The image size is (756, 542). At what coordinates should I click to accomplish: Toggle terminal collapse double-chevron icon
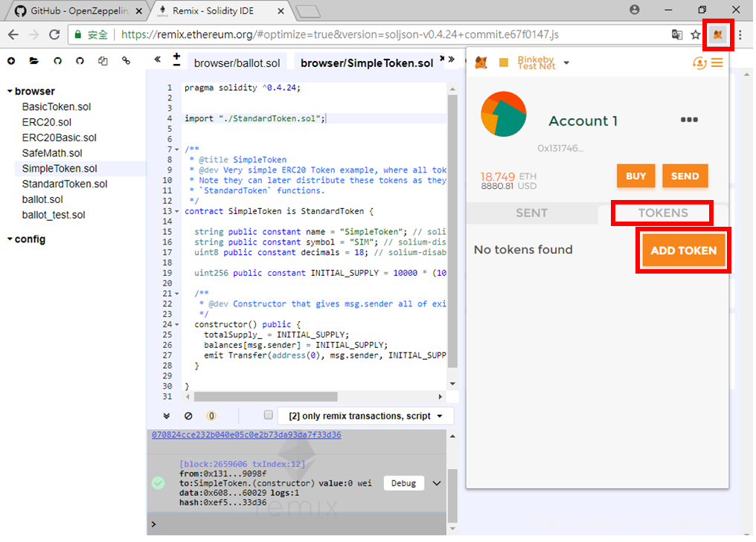pos(167,416)
